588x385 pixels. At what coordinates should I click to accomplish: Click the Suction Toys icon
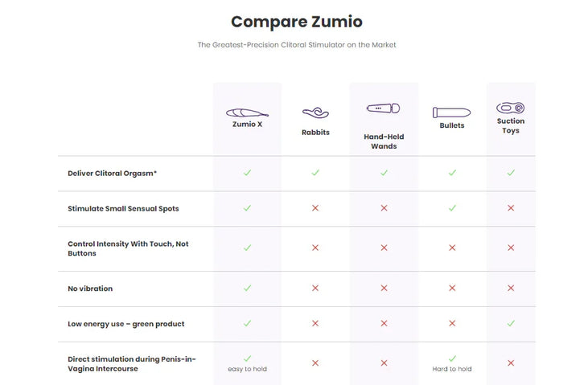510,108
